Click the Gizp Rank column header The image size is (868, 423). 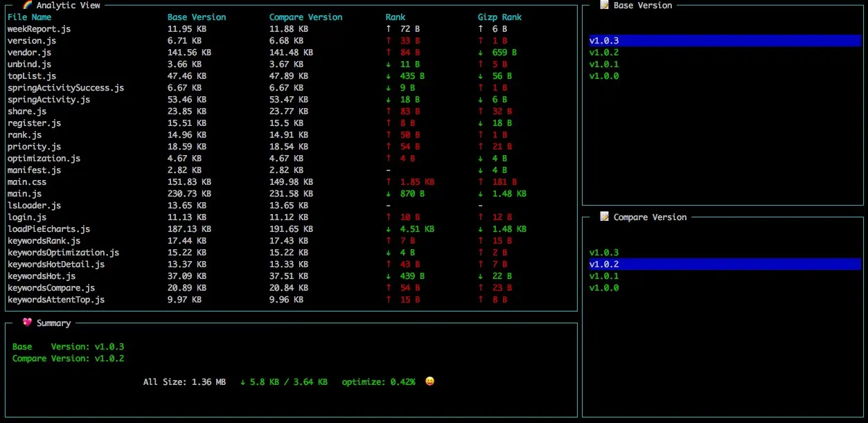[499, 17]
